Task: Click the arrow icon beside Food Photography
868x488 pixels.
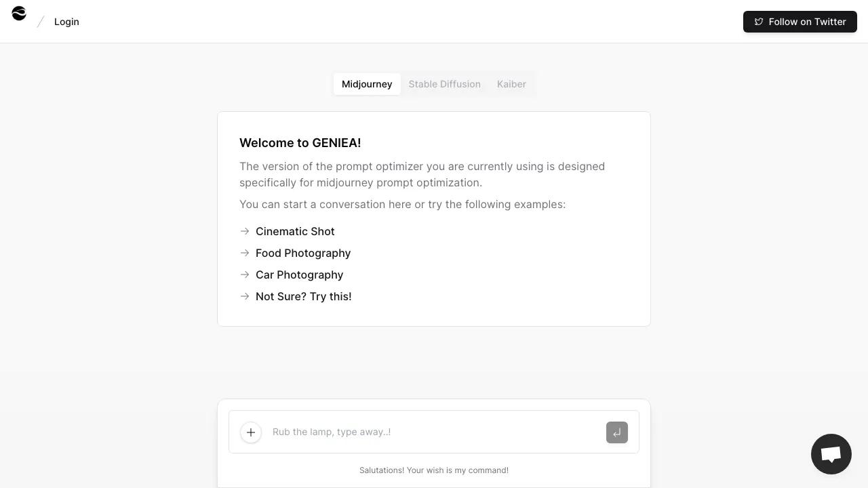Action: (x=245, y=253)
